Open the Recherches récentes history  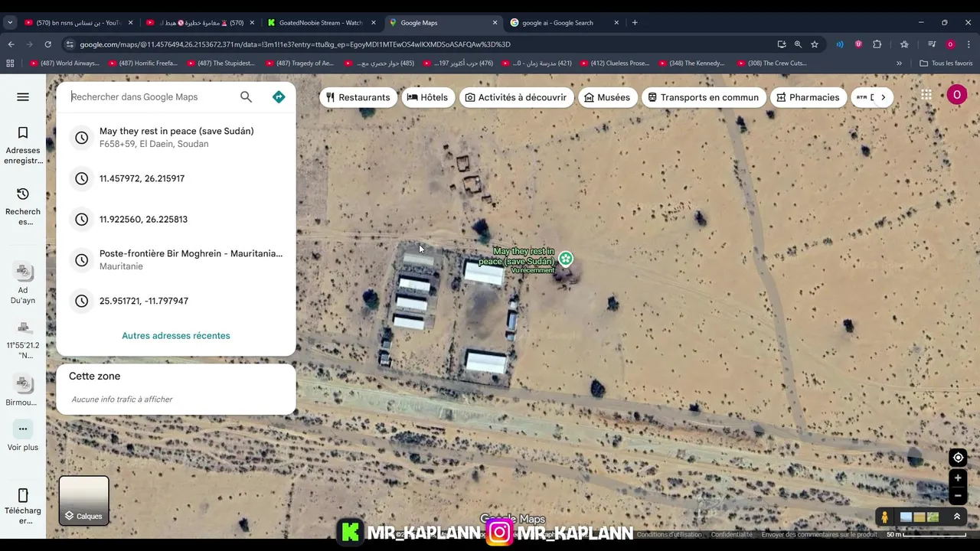pyautogui.click(x=23, y=207)
